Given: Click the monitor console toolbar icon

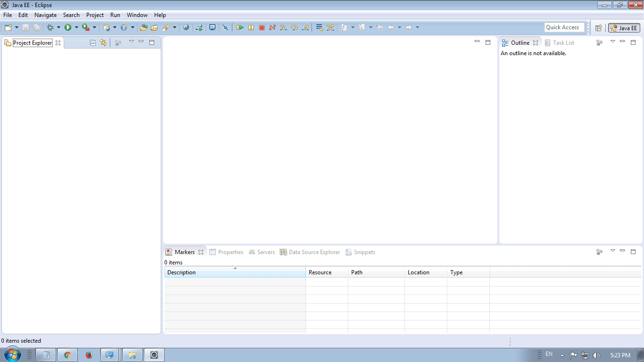Looking at the screenshot, I should tap(213, 27).
